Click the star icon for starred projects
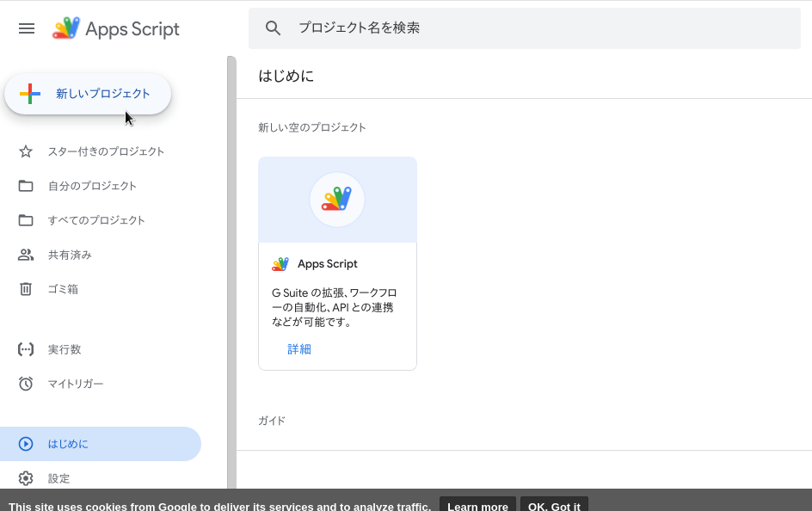The image size is (812, 511). click(x=26, y=151)
